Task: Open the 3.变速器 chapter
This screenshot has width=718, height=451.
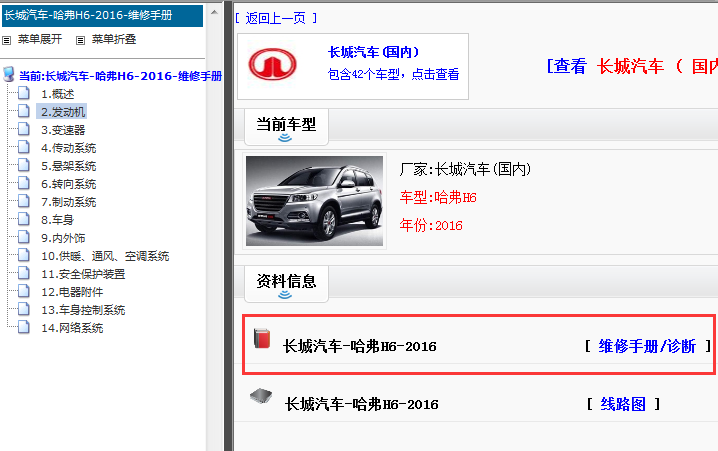Action: (x=63, y=130)
